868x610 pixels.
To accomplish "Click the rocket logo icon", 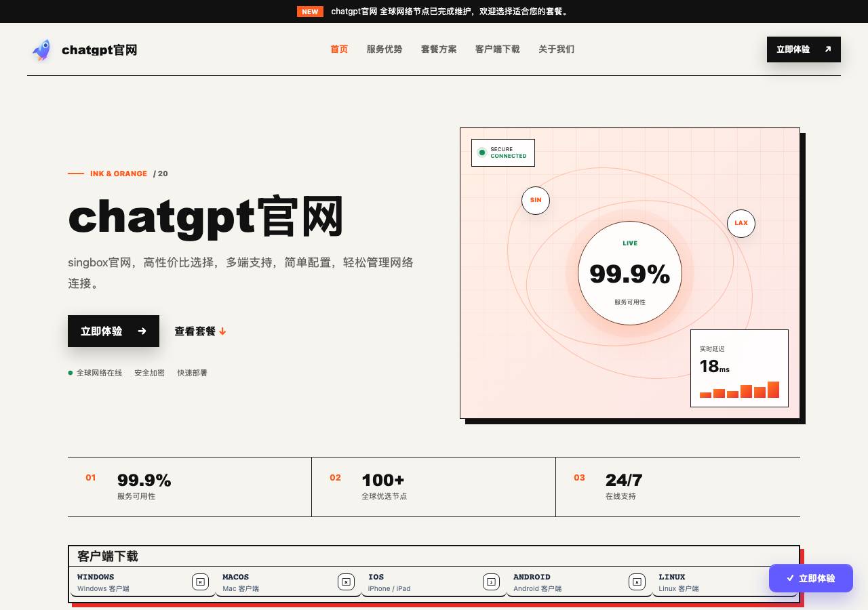I will pyautogui.click(x=41, y=49).
